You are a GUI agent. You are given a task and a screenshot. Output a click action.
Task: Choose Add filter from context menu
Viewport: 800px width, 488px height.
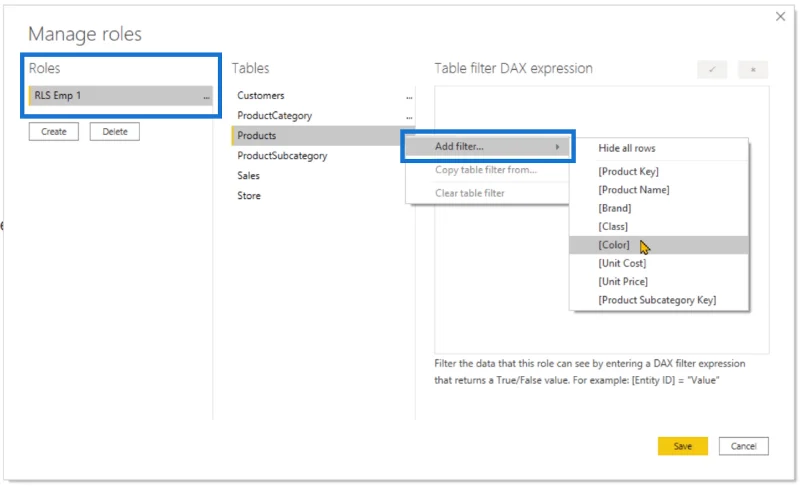(x=488, y=147)
